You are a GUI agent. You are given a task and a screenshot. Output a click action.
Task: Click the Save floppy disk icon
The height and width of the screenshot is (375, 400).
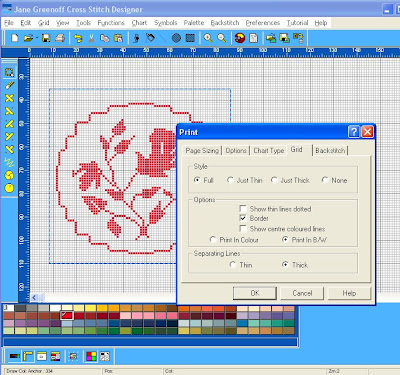pyautogui.click(x=46, y=38)
